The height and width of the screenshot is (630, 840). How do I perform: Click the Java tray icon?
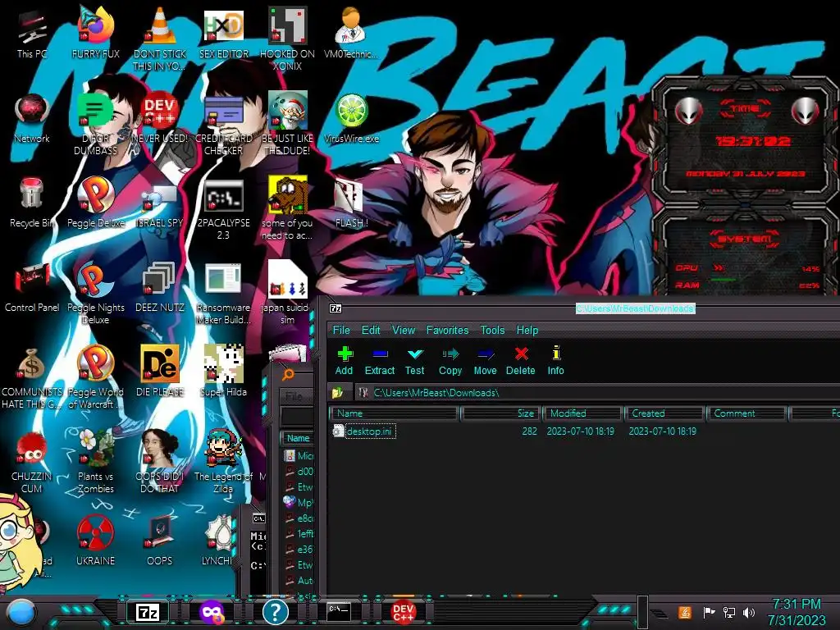pyautogui.click(x=685, y=612)
